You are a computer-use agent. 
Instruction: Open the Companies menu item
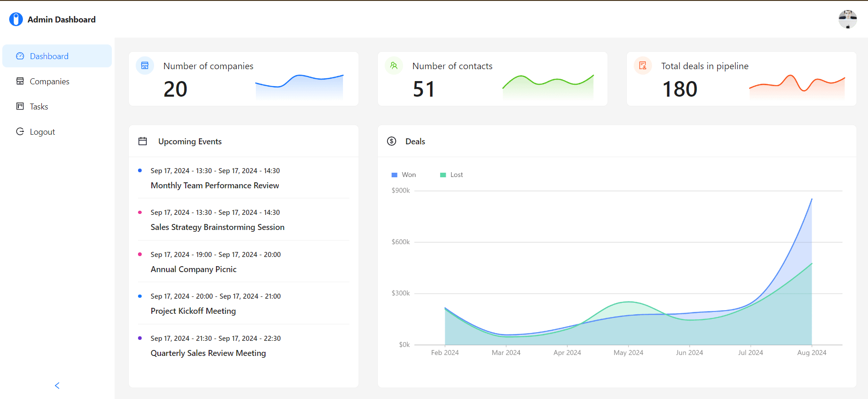[x=50, y=82]
